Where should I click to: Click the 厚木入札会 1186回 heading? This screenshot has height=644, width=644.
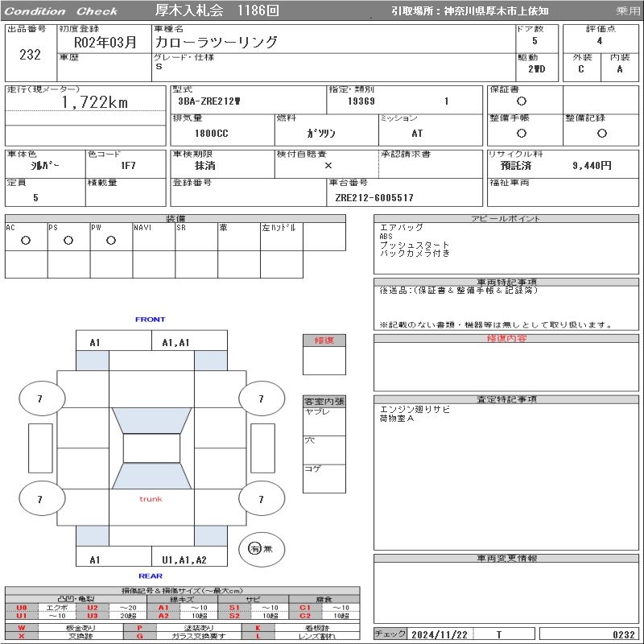(x=217, y=10)
